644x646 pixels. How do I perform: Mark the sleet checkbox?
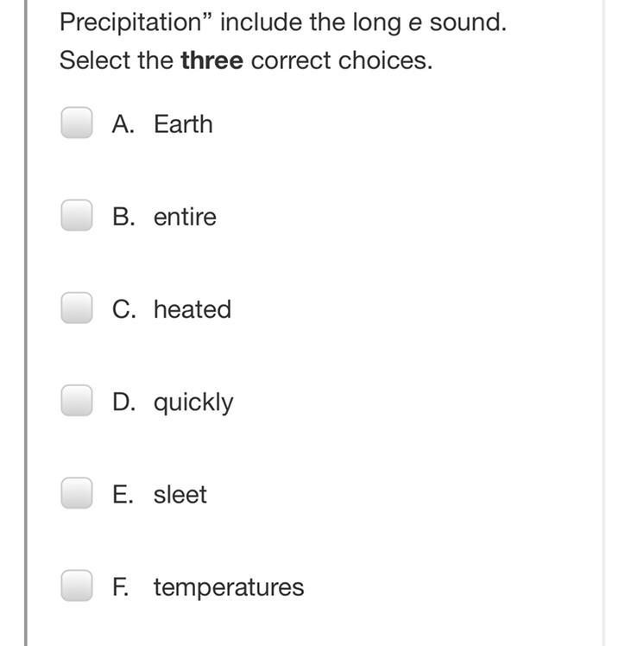76,493
